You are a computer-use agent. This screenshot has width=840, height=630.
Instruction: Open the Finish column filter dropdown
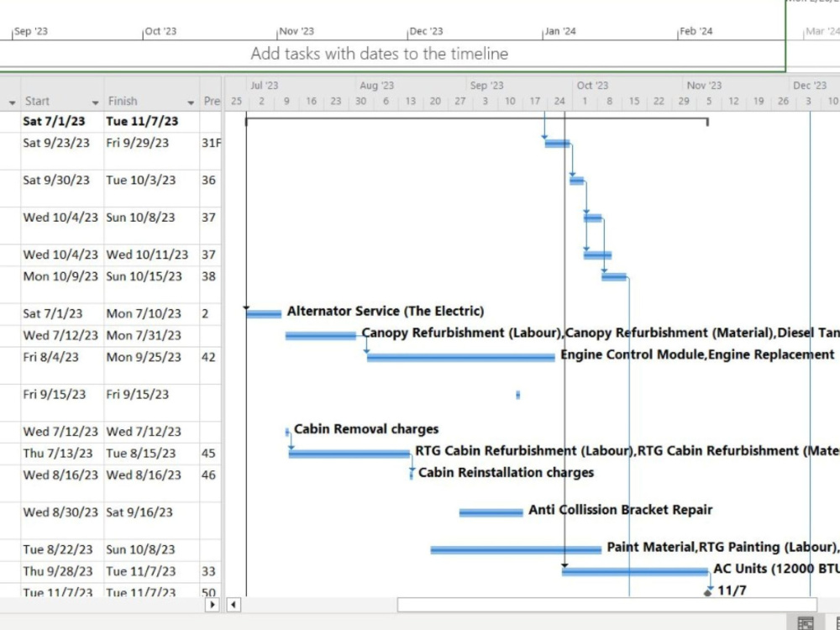190,102
